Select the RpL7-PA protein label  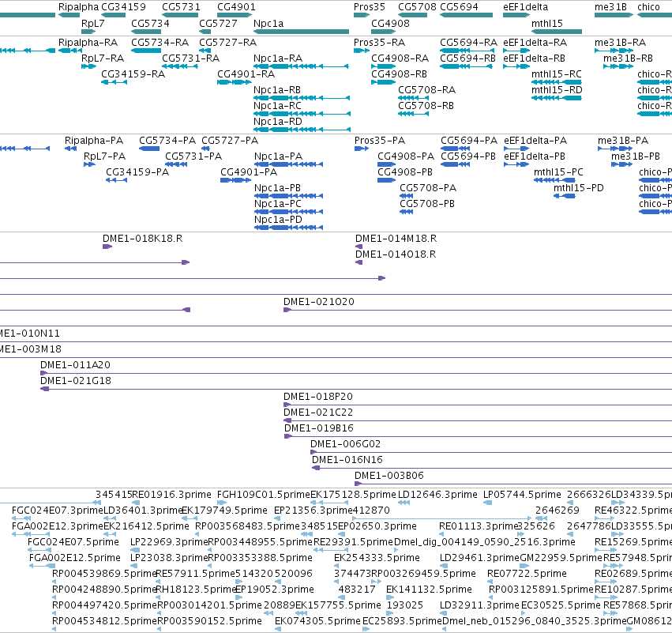tap(104, 156)
